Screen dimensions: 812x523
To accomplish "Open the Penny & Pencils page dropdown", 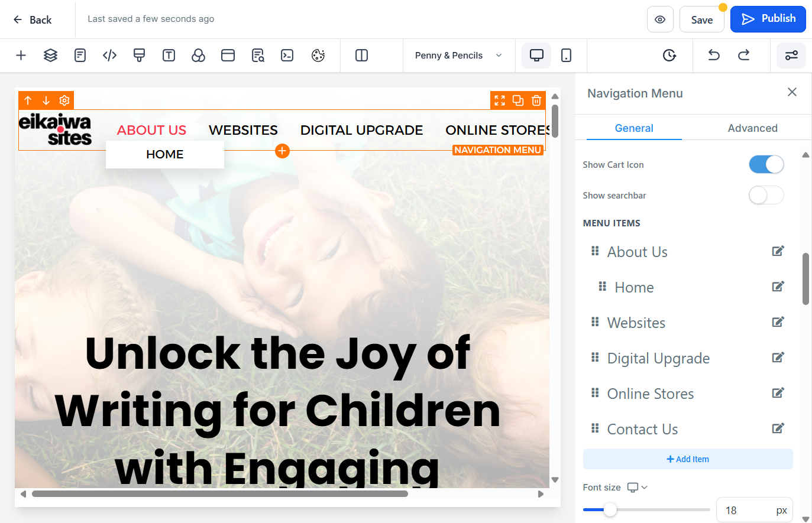I will (459, 56).
